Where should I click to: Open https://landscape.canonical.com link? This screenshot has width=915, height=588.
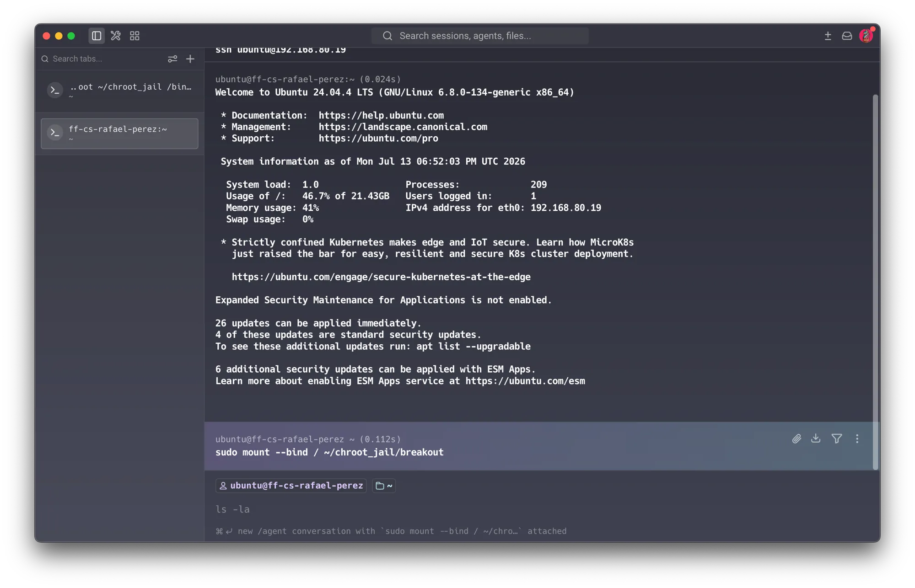403,127
